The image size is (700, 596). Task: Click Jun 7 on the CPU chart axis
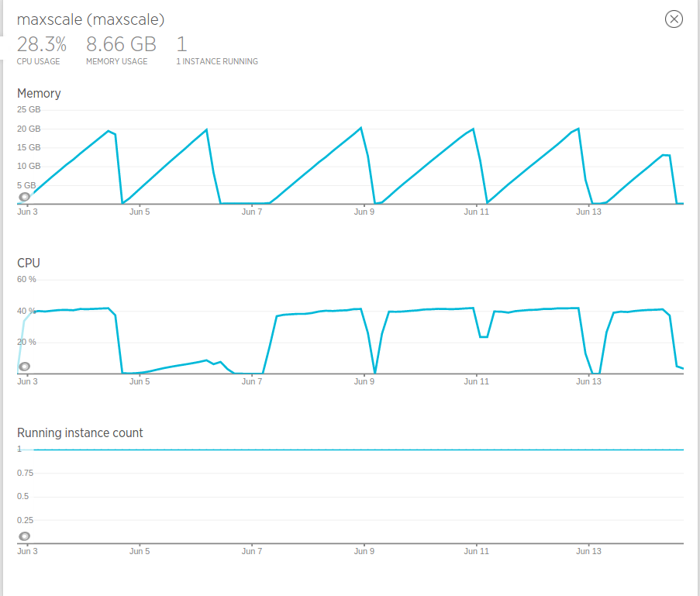pyautogui.click(x=252, y=381)
